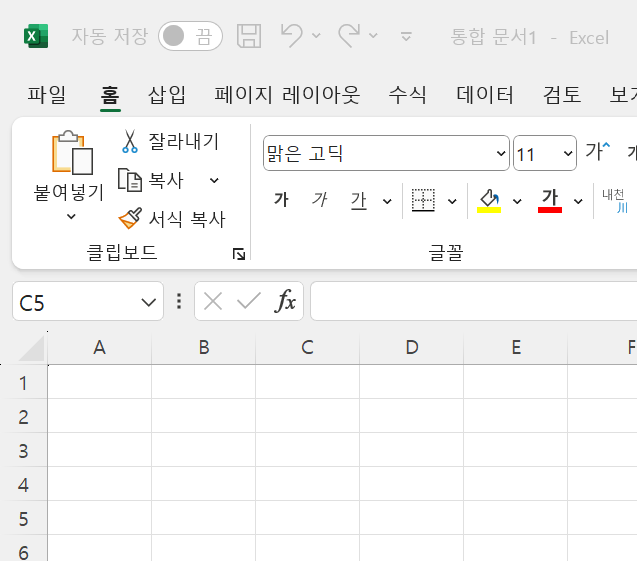This screenshot has width=637, height=561.
Task: Click the Select All corner triangle
Action: tap(31, 348)
